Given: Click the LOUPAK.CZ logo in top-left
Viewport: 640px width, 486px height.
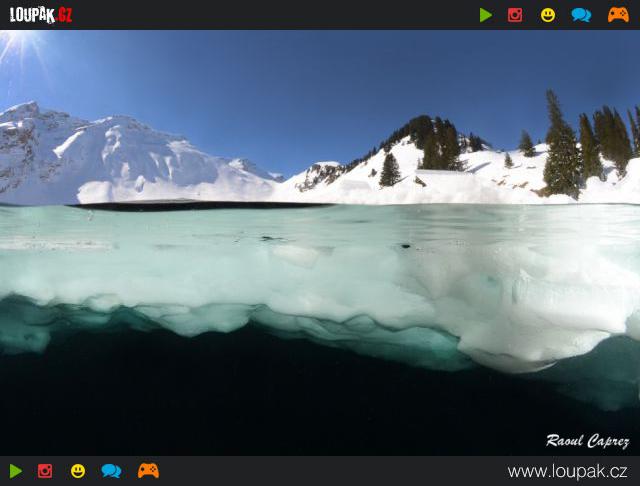Looking at the screenshot, I should click(41, 15).
